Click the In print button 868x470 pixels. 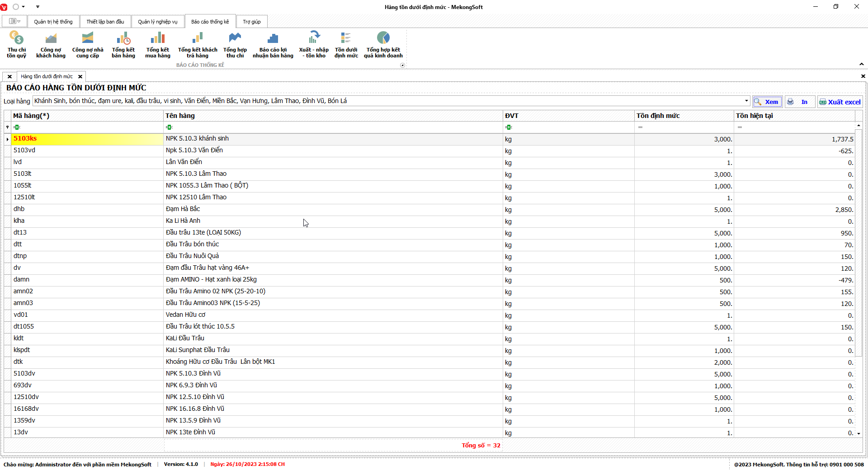pyautogui.click(x=799, y=102)
